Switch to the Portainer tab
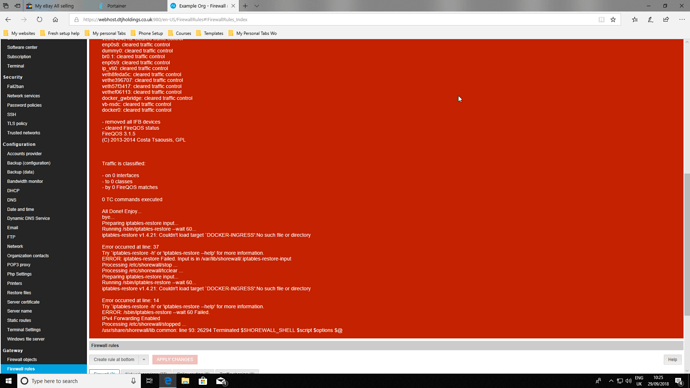The height and width of the screenshot is (388, 690). coord(117,6)
